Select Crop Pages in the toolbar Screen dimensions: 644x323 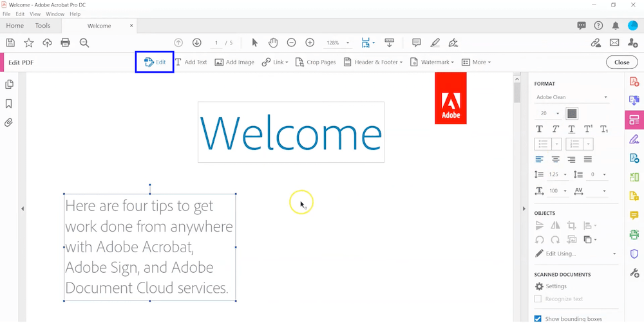click(x=316, y=62)
